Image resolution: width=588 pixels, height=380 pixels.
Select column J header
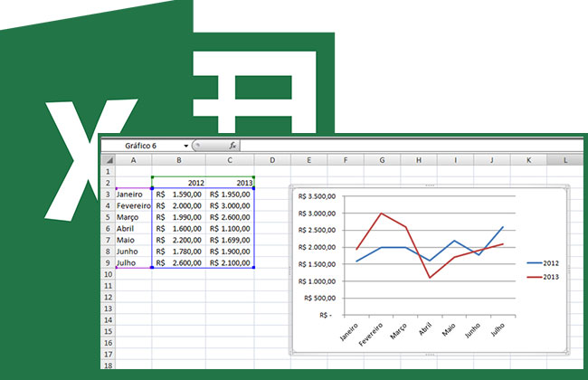[x=491, y=160]
